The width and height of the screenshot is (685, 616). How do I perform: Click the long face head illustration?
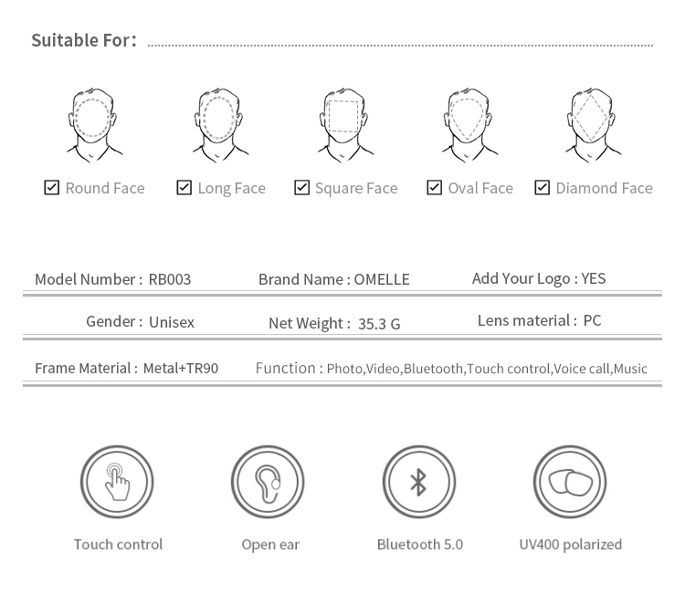coord(217,125)
